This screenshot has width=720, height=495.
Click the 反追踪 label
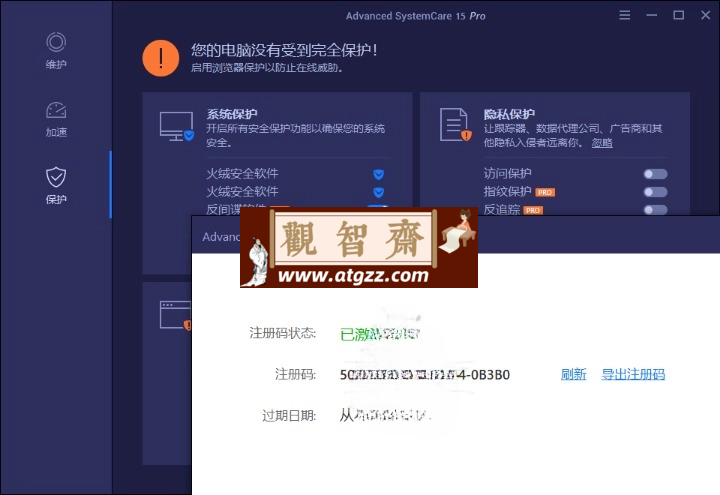click(x=501, y=209)
